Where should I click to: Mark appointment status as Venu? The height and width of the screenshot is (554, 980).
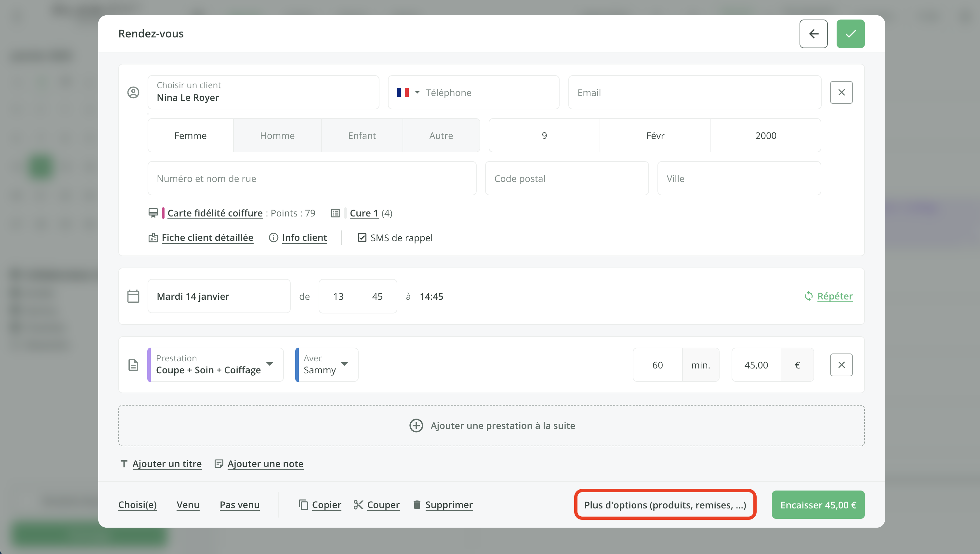click(188, 505)
